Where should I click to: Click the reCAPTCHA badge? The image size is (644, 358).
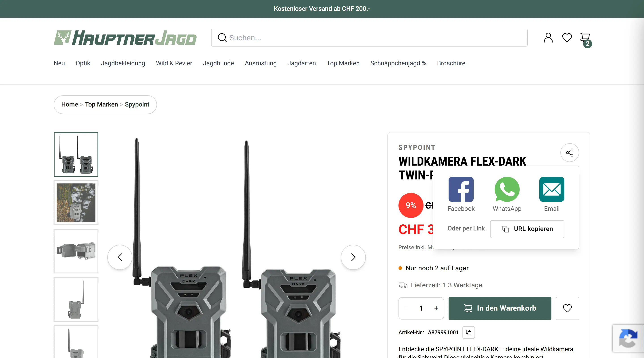click(628, 338)
